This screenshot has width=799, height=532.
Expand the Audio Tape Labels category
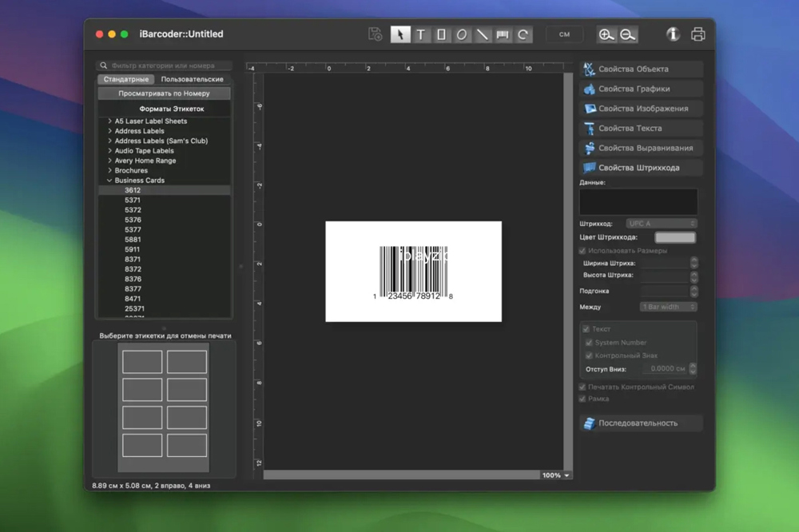109,151
